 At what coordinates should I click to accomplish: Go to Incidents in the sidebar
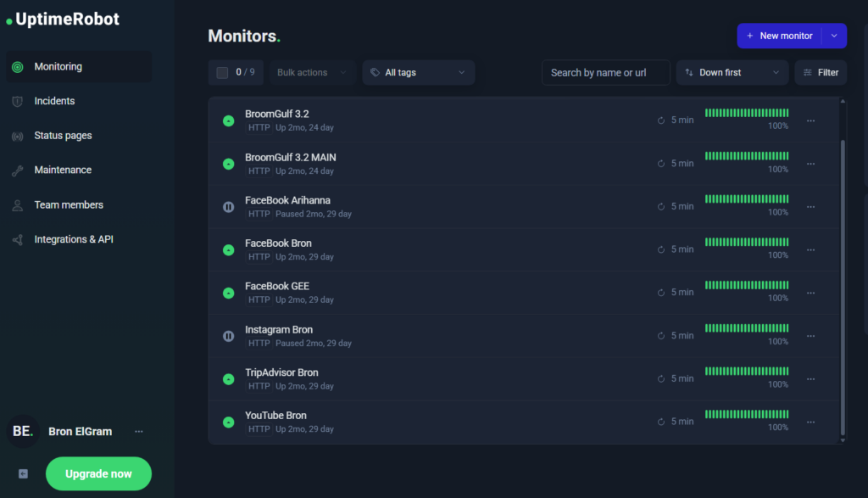54,101
